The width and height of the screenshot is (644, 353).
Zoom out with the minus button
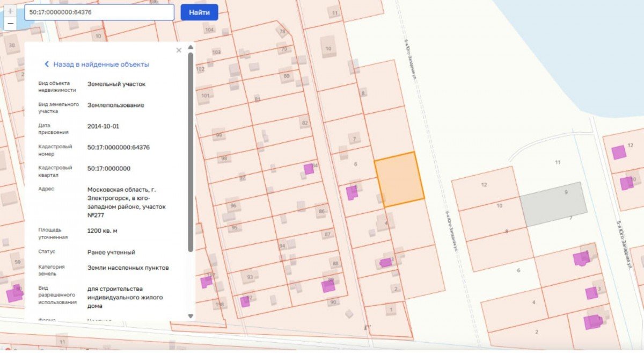click(x=10, y=24)
